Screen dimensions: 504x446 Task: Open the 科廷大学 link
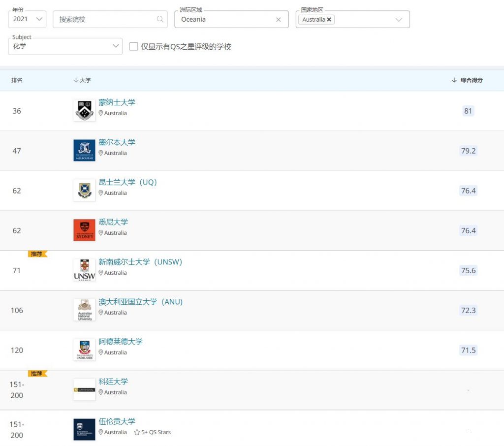(x=113, y=382)
